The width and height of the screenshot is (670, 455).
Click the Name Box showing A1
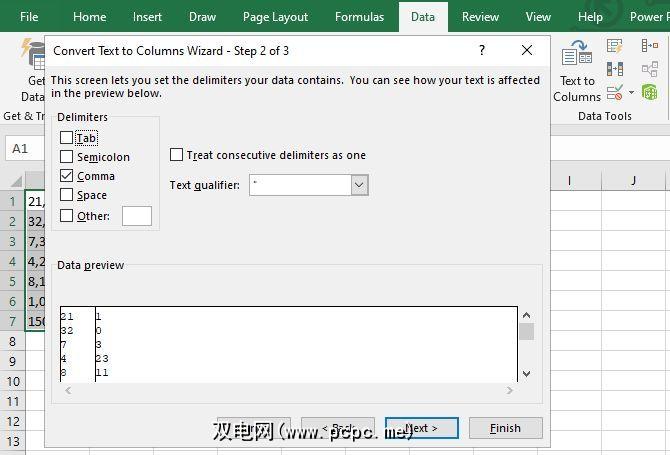pyautogui.click(x=25, y=148)
